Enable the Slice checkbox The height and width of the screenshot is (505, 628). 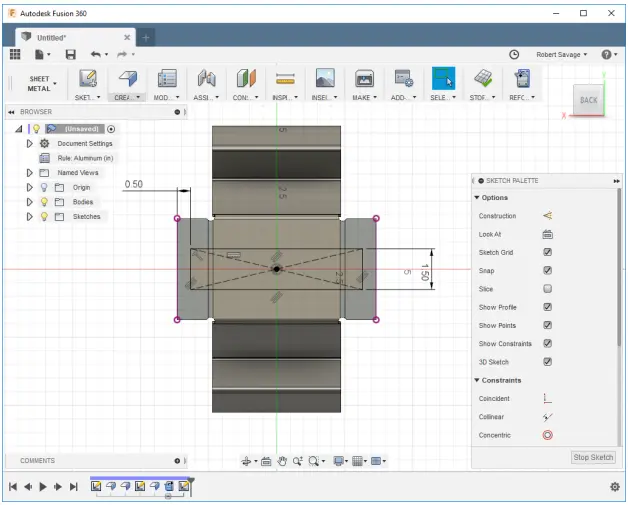(x=547, y=289)
